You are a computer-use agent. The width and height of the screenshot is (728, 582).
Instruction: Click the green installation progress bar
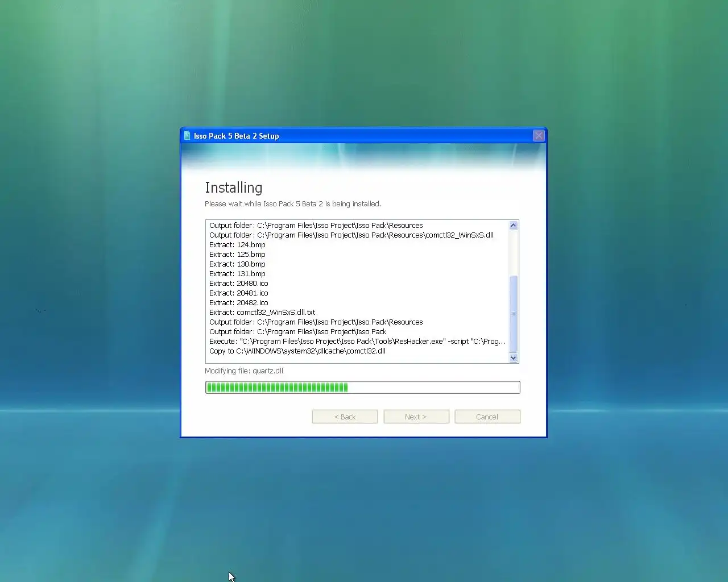pyautogui.click(x=363, y=388)
